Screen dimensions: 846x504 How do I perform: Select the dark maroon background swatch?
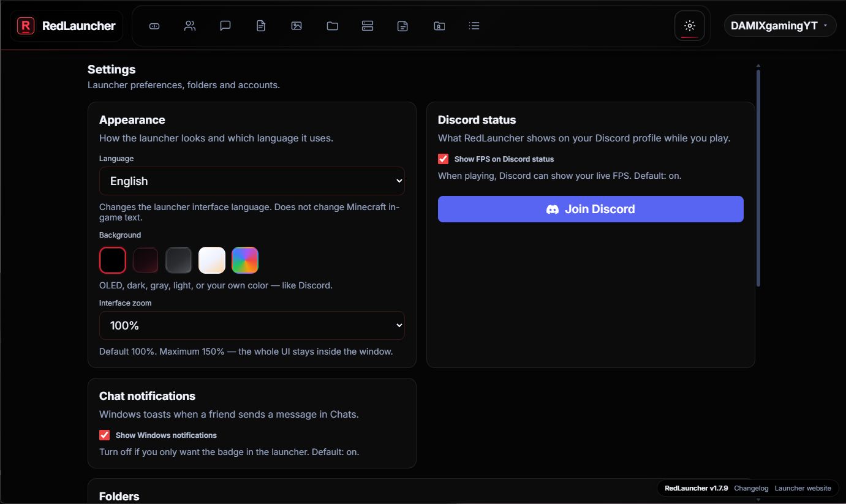pos(146,260)
